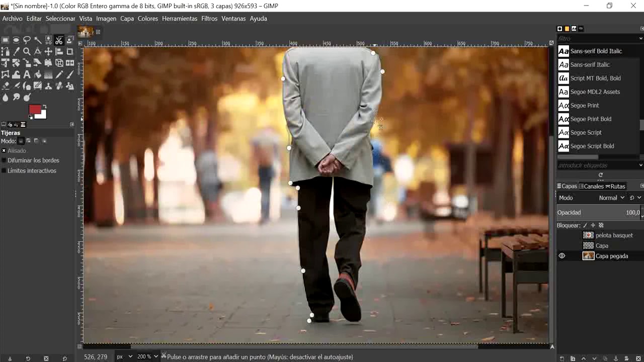Select the Pencil tool
Screen dimensions: 644x362
[59, 74]
